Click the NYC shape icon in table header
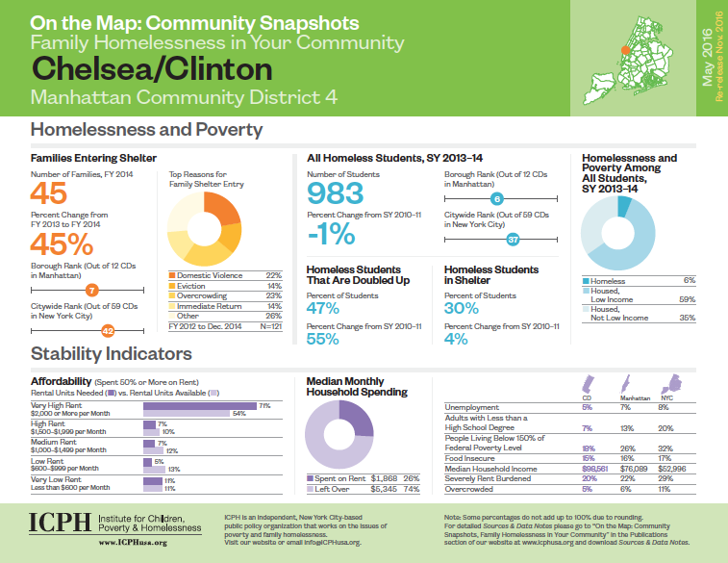 (x=672, y=384)
